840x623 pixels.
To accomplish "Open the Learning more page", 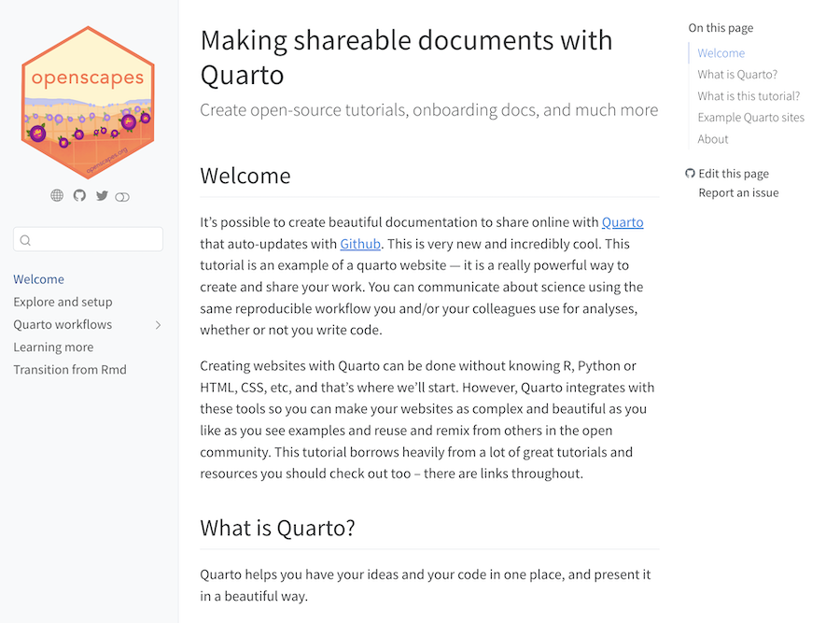I will (x=53, y=347).
